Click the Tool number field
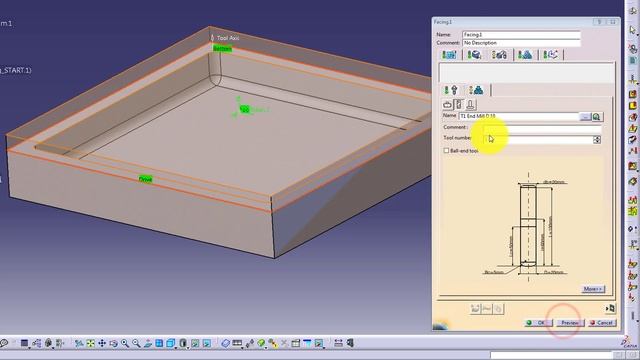640x360 pixels. [x=538, y=140]
